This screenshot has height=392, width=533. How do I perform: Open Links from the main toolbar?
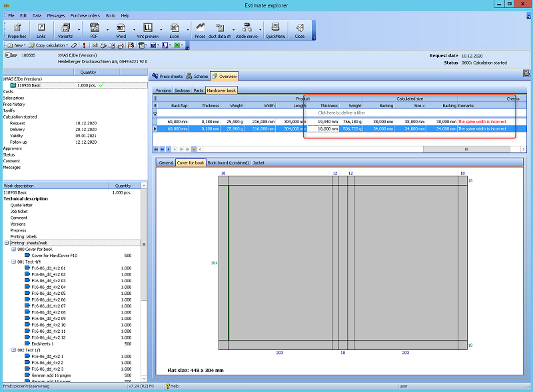[x=41, y=30]
